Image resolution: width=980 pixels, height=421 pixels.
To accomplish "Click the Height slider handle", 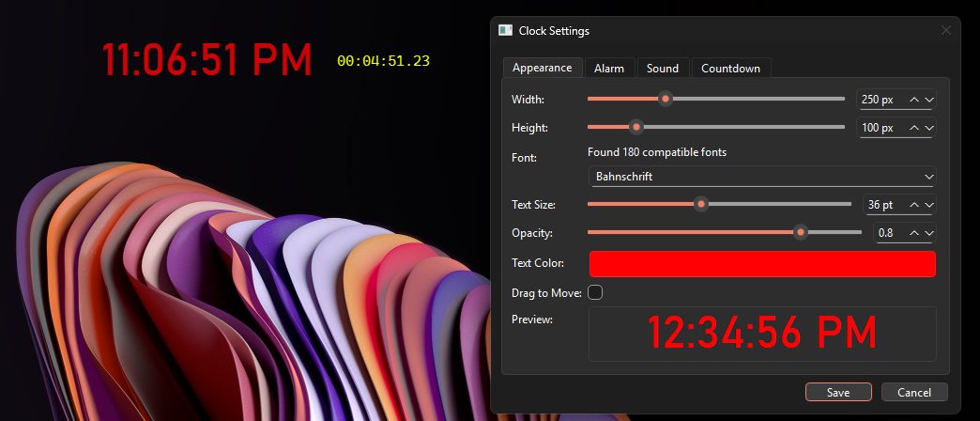I will click(x=636, y=127).
